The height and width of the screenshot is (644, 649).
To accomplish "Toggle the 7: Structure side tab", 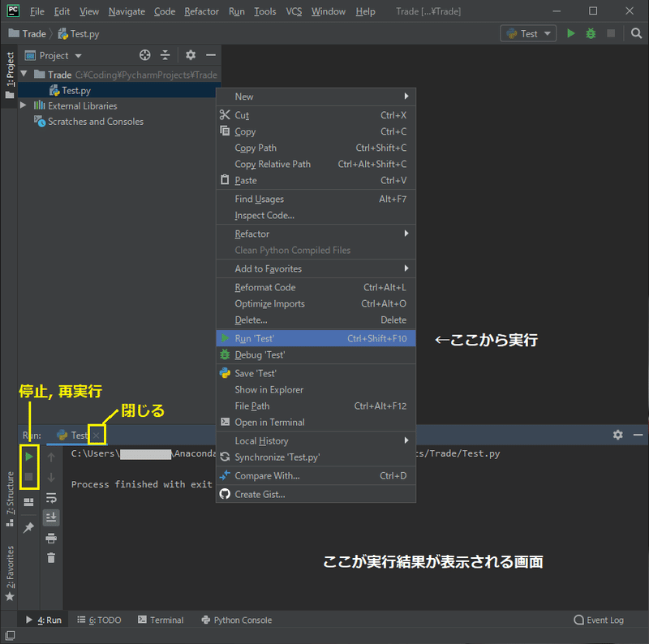I will click(10, 499).
